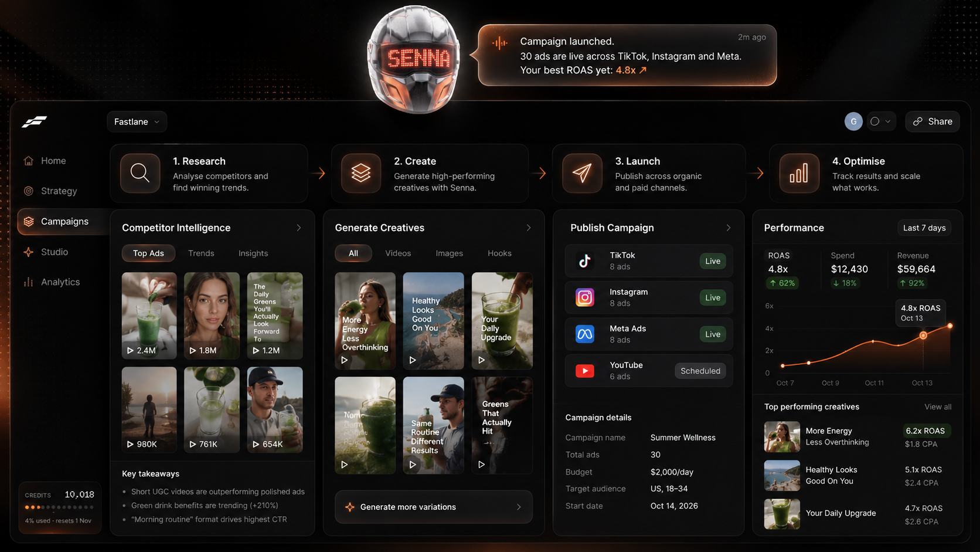Open the 654K views competitor ad thumbnail
The width and height of the screenshot is (980, 552).
tap(275, 410)
